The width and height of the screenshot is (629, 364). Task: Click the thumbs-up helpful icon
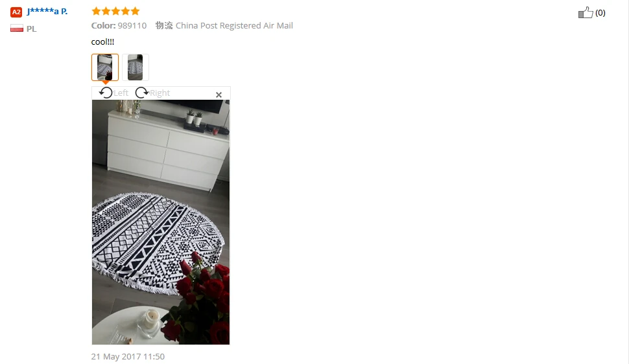[586, 12]
